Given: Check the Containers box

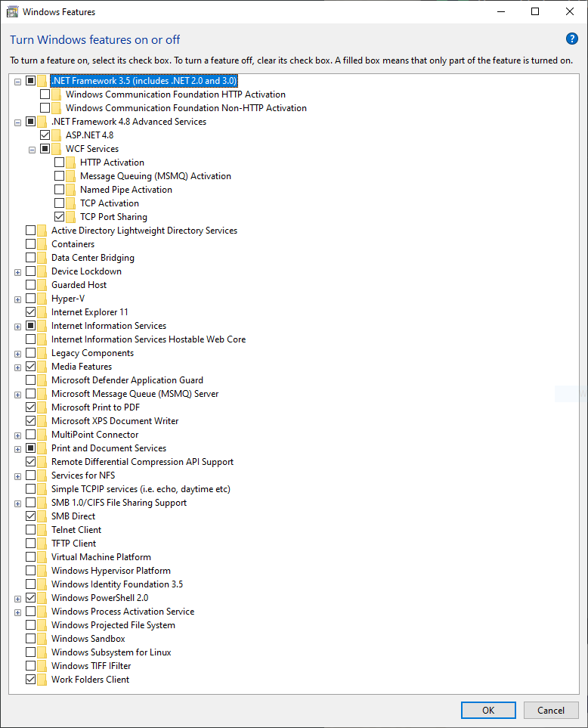Looking at the screenshot, I should [31, 243].
